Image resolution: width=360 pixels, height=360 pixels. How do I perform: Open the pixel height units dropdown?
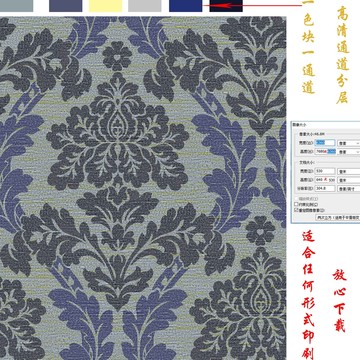pos(349,152)
